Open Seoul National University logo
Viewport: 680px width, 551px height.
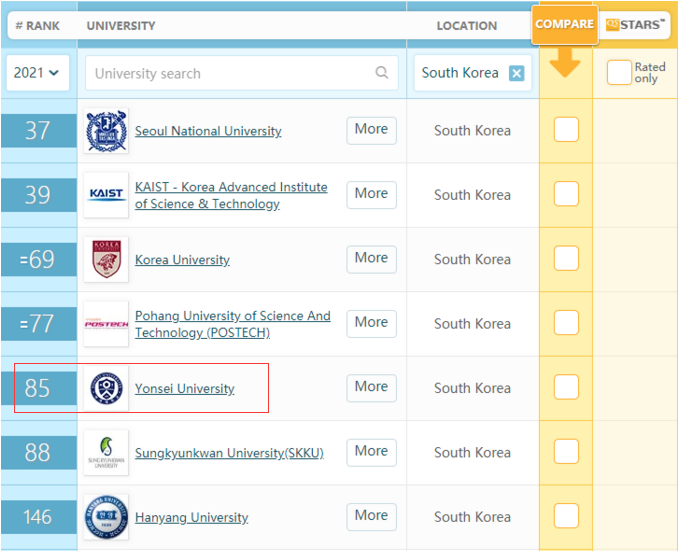(x=106, y=130)
